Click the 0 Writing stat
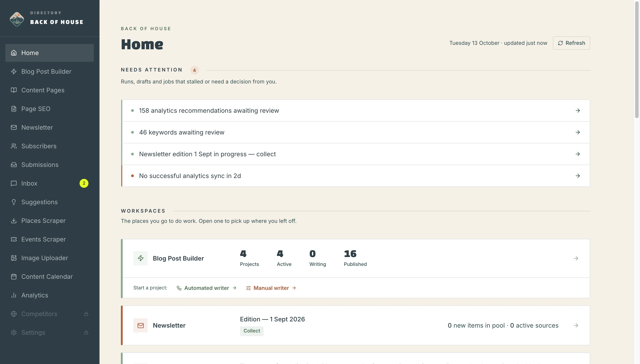The width and height of the screenshot is (640, 364). [318, 258]
